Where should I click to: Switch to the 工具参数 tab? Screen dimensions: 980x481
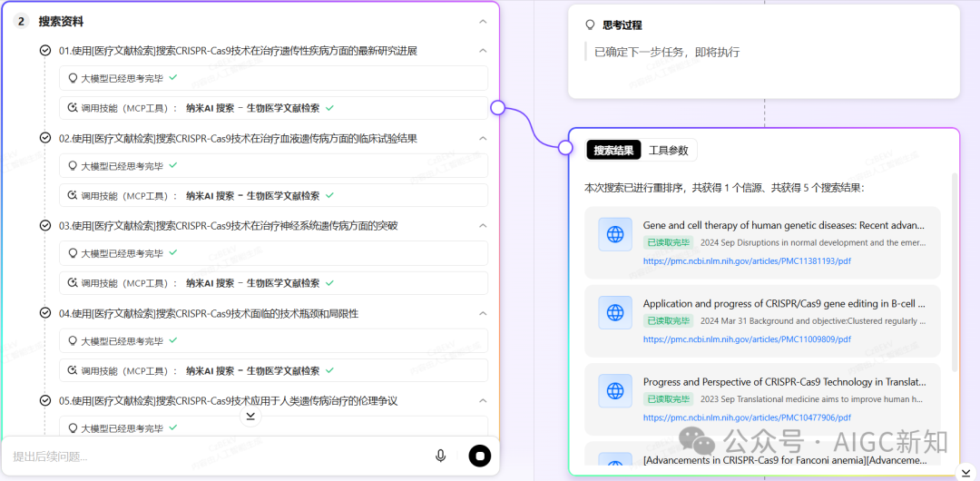(x=668, y=150)
